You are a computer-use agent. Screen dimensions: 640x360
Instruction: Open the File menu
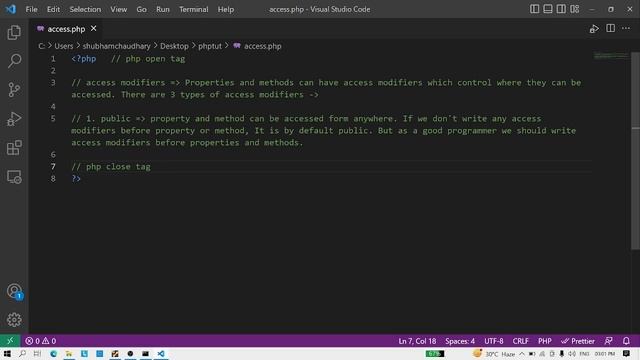pyautogui.click(x=31, y=9)
